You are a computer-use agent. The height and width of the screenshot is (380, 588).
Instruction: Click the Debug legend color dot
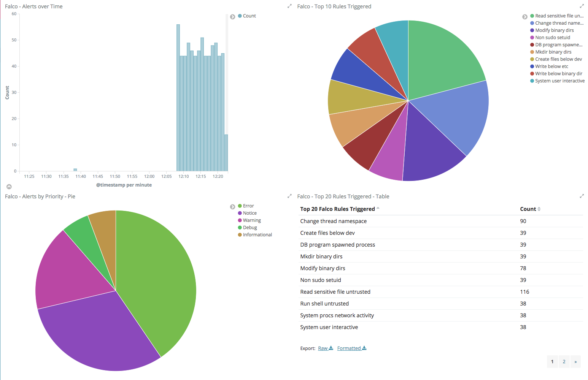(240, 228)
